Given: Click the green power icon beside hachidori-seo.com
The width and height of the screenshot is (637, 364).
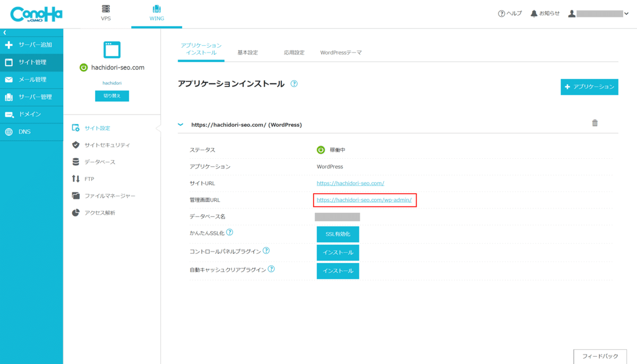Looking at the screenshot, I should point(83,67).
